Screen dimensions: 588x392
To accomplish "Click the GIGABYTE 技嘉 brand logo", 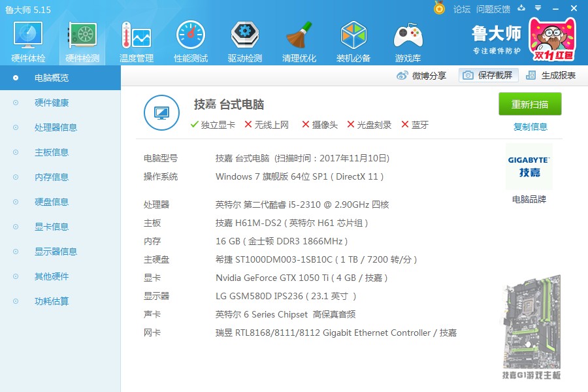I will [529, 167].
